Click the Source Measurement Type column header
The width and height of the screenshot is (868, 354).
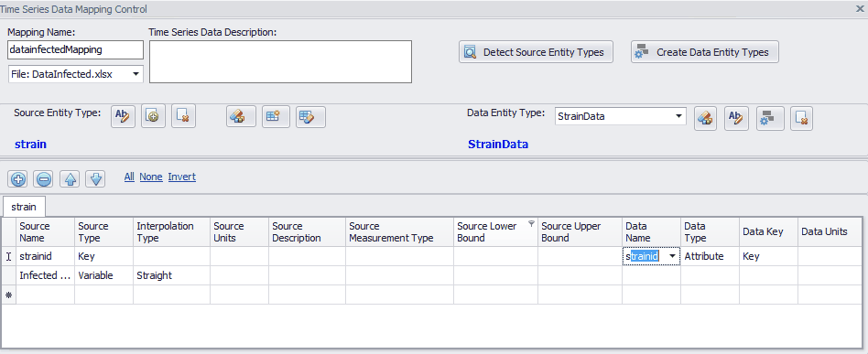click(x=400, y=231)
